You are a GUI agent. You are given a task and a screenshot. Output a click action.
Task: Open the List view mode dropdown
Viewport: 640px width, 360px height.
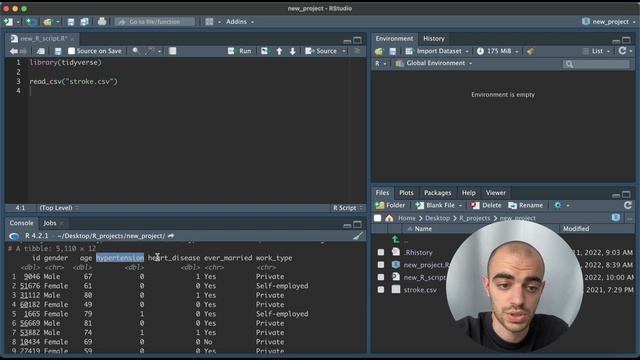pyautogui.click(x=596, y=51)
